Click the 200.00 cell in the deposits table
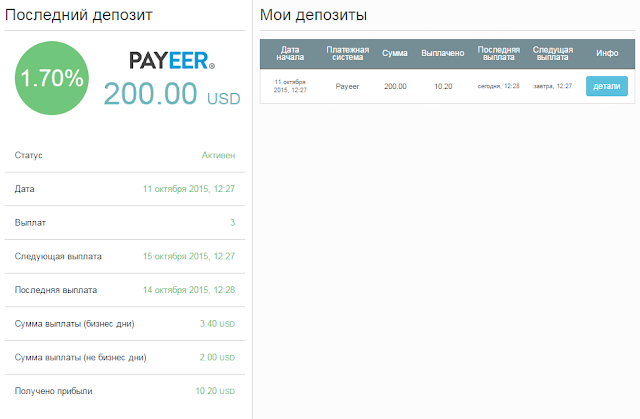The height and width of the screenshot is (419, 640). point(395,86)
